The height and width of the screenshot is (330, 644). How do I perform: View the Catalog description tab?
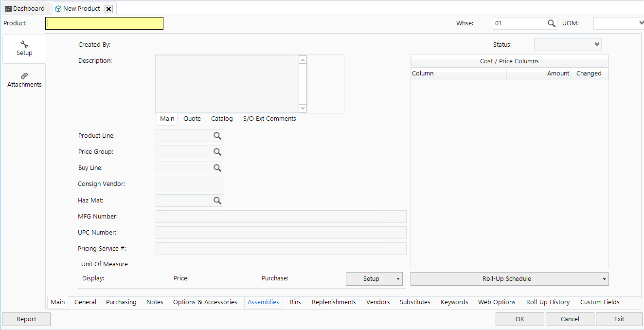[x=221, y=118]
